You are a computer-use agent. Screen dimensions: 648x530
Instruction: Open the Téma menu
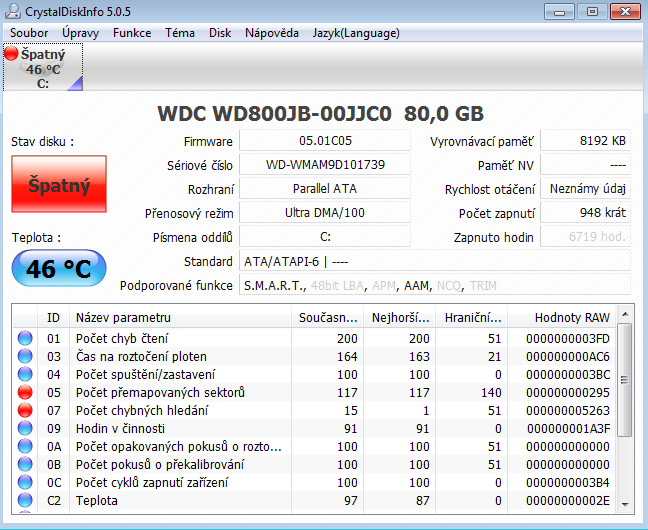click(x=180, y=33)
